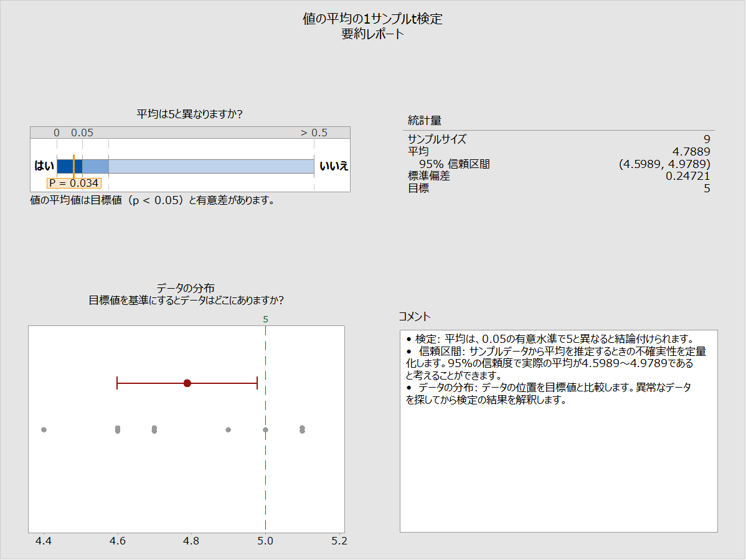Click the x-axis tick label '4.4'
This screenshot has height=560, width=746.
tap(44, 541)
